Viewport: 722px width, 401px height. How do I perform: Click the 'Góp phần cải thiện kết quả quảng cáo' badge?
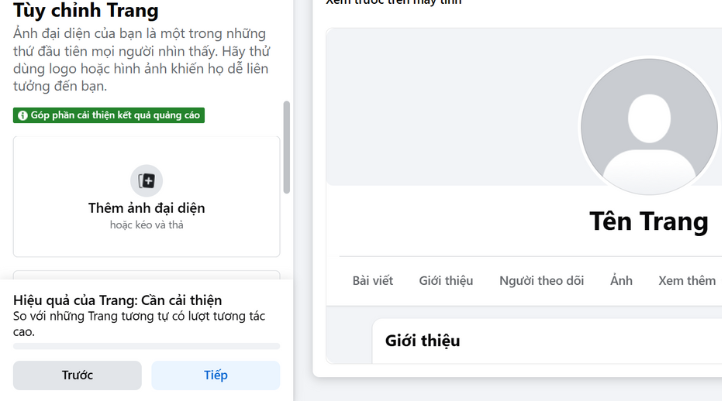click(x=109, y=116)
